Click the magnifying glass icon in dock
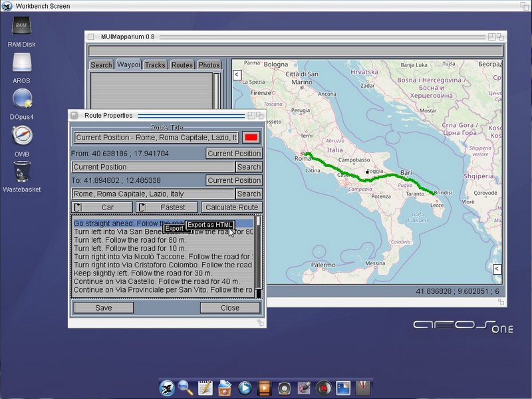Screen dimensions: 532x399 tap(186, 387)
